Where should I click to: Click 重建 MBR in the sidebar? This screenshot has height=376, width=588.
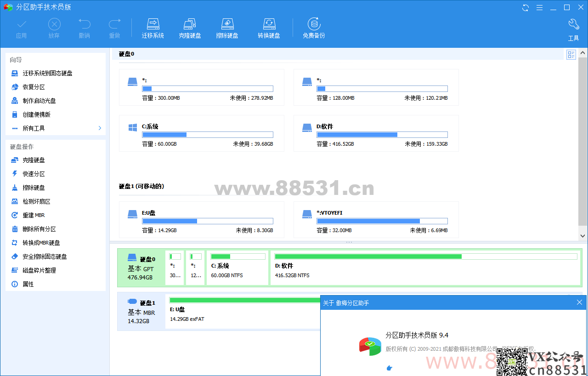pyautogui.click(x=34, y=215)
